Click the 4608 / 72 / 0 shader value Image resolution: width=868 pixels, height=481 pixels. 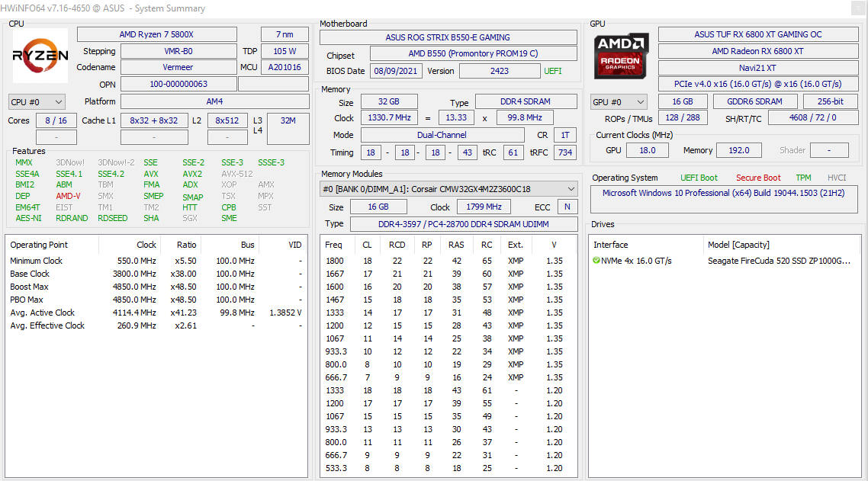pyautogui.click(x=812, y=118)
